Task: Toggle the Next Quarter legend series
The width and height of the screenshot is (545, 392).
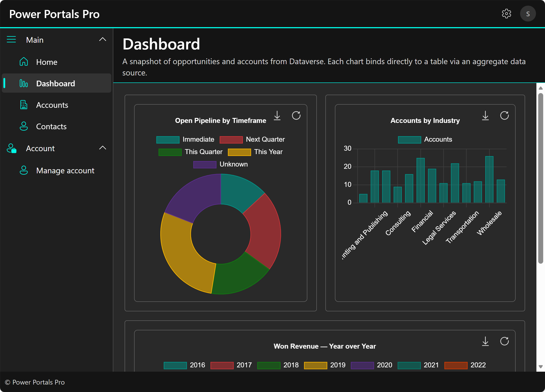Action: (x=252, y=139)
